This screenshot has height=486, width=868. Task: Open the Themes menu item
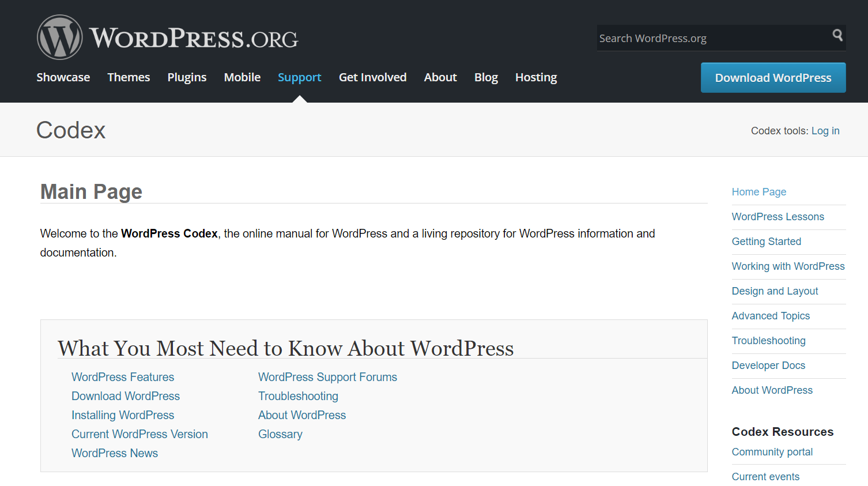(129, 77)
